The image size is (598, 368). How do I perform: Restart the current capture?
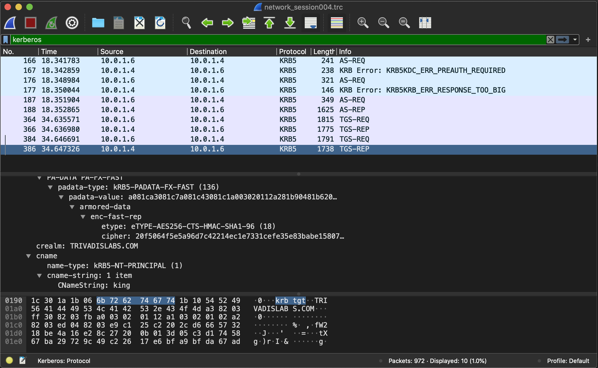click(51, 23)
